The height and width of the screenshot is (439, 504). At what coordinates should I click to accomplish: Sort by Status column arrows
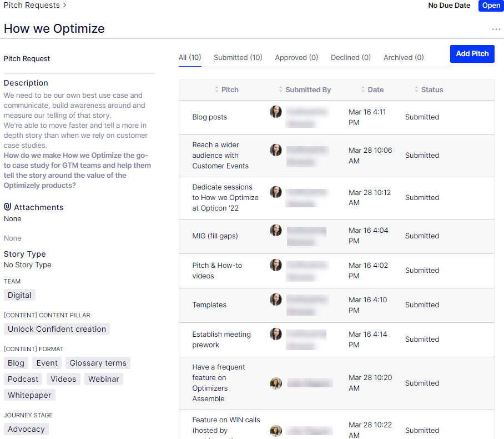coord(416,89)
